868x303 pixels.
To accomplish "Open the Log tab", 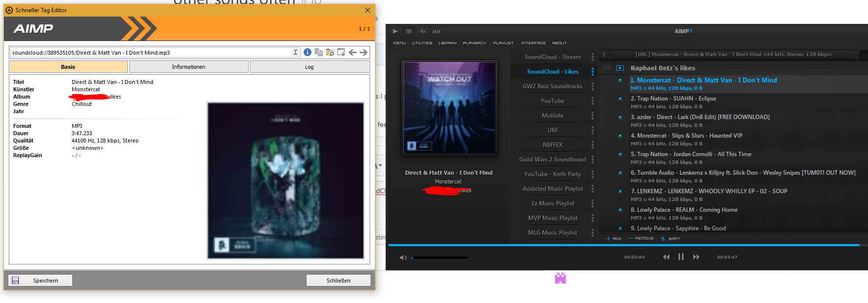I will (310, 67).
